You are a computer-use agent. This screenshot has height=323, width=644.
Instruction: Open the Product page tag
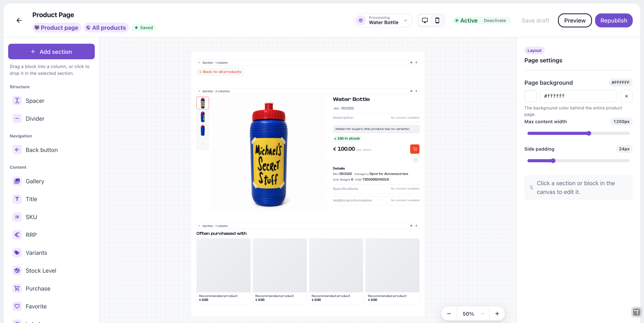point(57,28)
